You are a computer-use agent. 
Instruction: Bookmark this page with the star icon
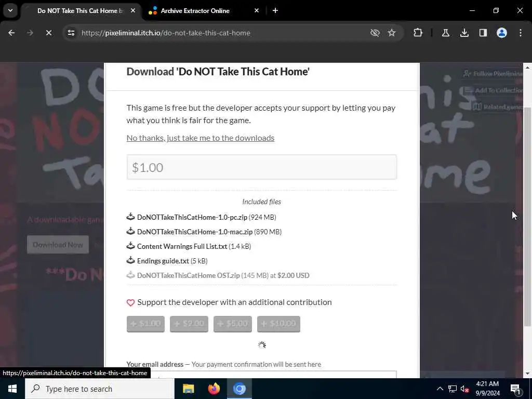pos(392,33)
